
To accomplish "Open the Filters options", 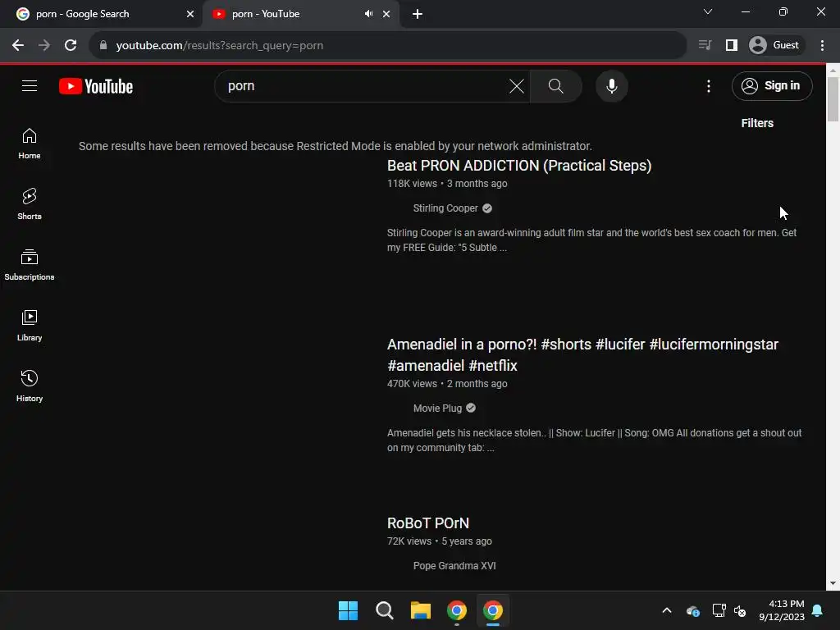I will click(x=757, y=123).
